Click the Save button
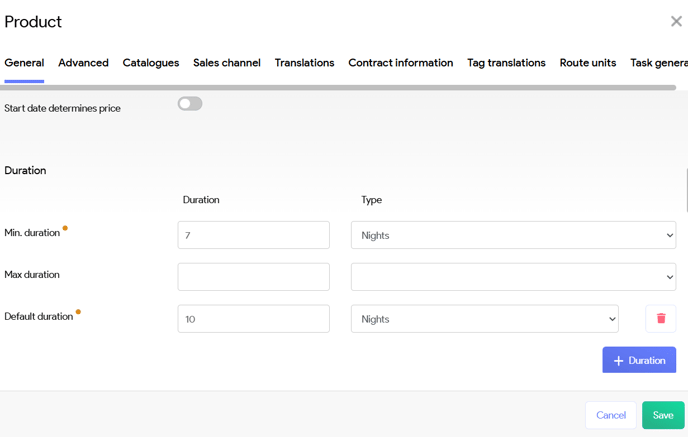Image resolution: width=688 pixels, height=437 pixels. coord(663,415)
